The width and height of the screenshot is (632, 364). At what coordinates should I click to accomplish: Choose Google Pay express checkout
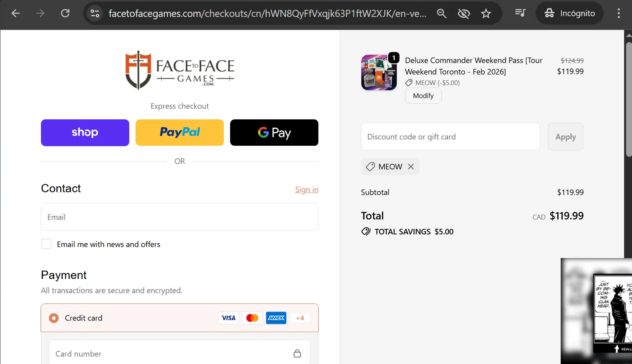[274, 133]
